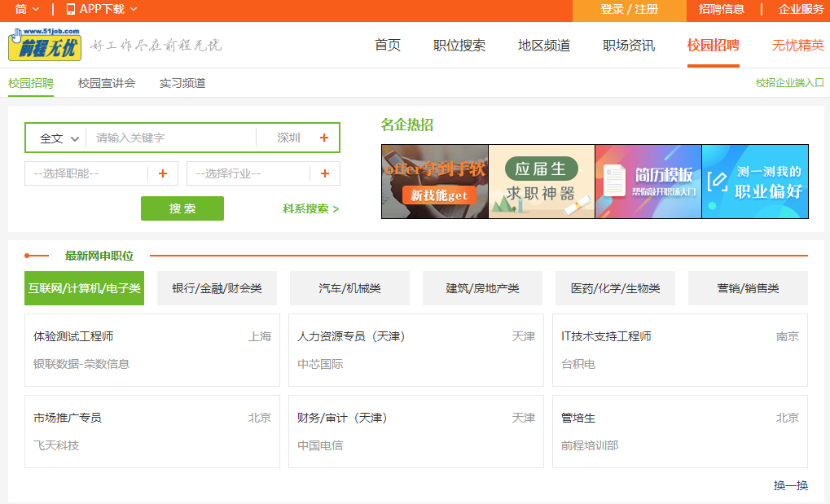Click the plus icon beside 选择行业 field
830x504 pixels.
[325, 173]
